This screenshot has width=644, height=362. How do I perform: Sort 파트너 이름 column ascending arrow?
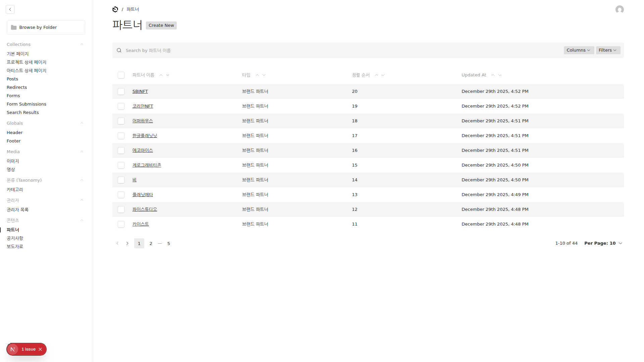(161, 75)
